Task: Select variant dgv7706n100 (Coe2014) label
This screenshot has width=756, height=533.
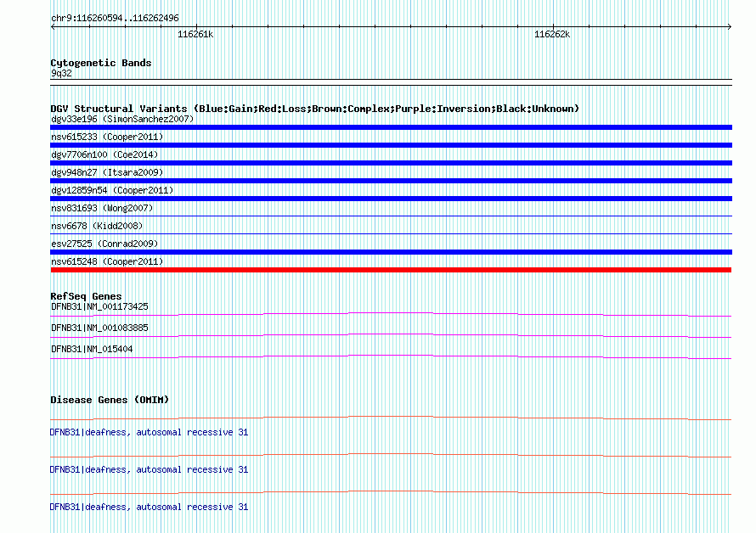Action: pyautogui.click(x=104, y=154)
